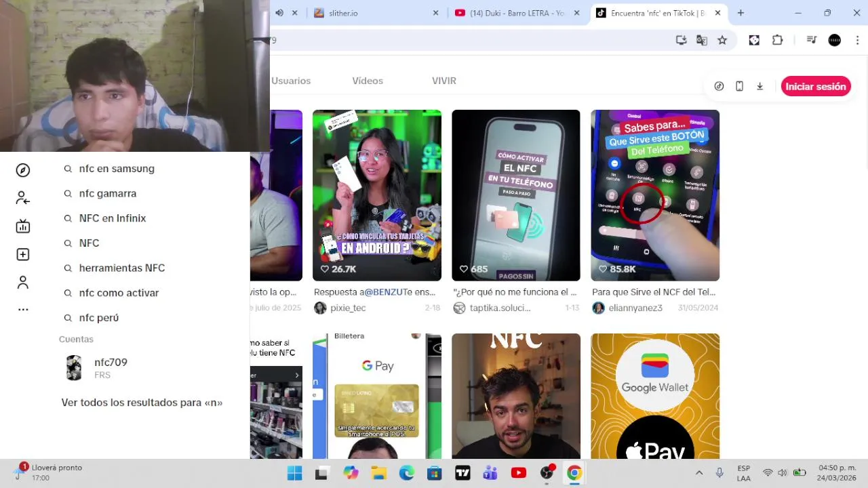Image resolution: width=868 pixels, height=488 pixels.
Task: Open the three-dots More menu in sidebar
Action: pyautogui.click(x=23, y=309)
